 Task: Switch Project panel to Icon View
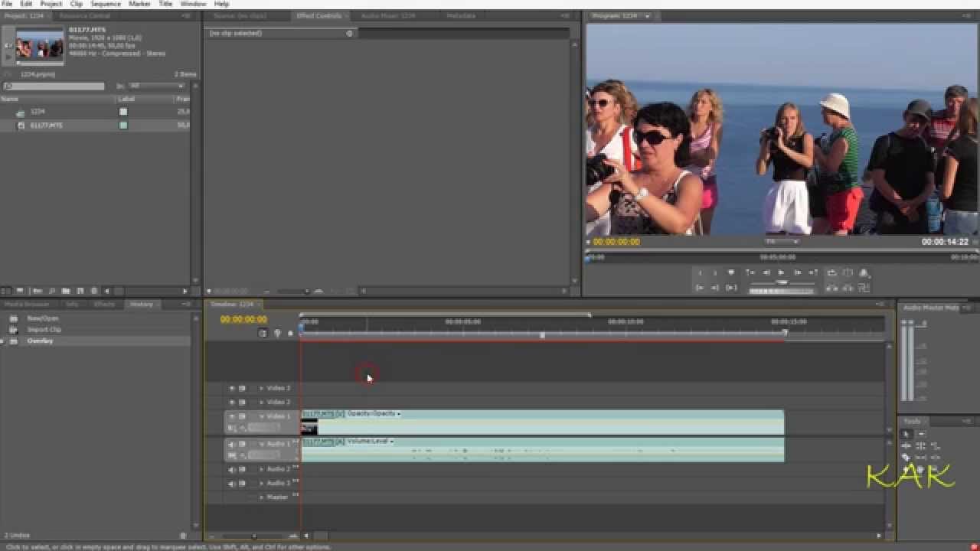[20, 291]
